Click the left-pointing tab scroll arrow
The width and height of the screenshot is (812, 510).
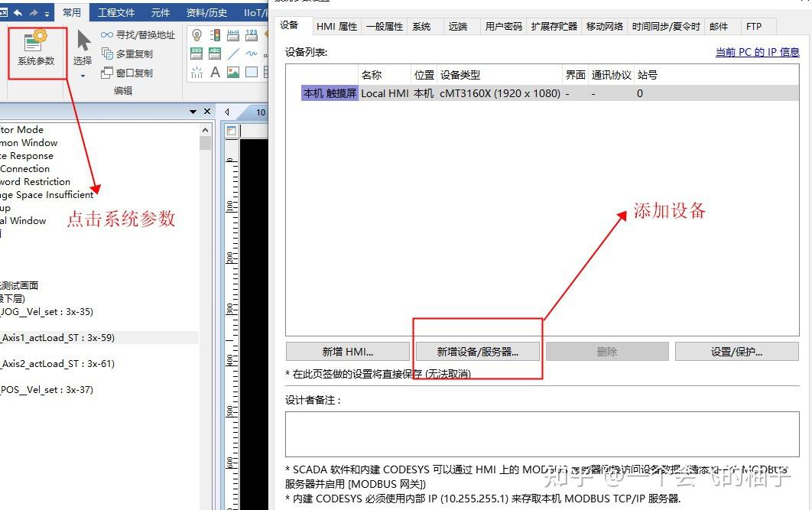click(227, 112)
